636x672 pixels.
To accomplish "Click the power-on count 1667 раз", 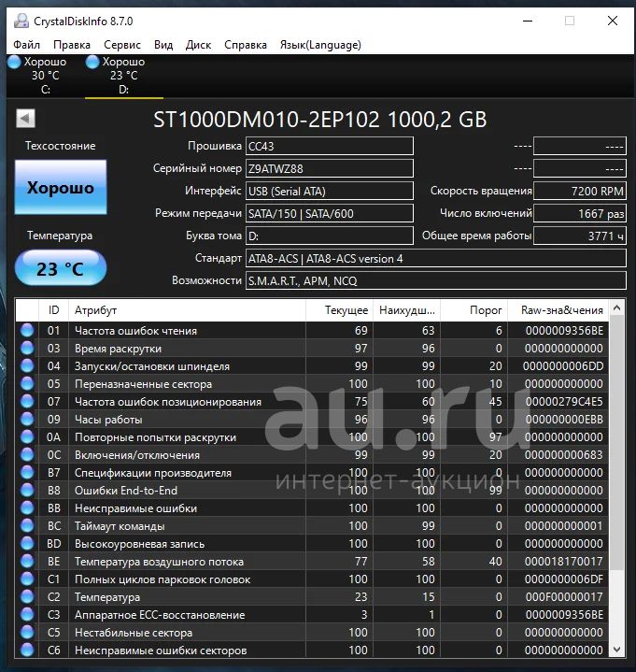I will 580,213.
